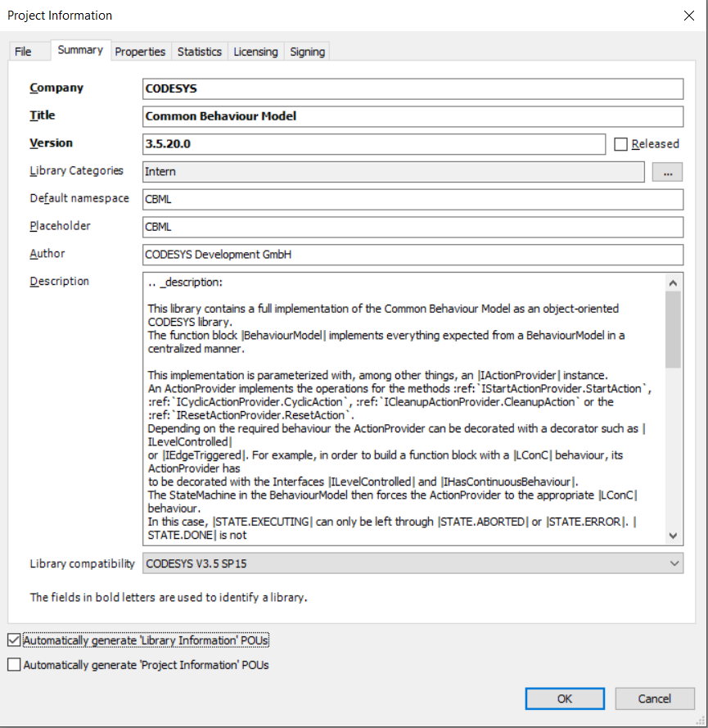
Task: Enable automatically generate 'Project Information' POUs
Action: tap(14, 665)
